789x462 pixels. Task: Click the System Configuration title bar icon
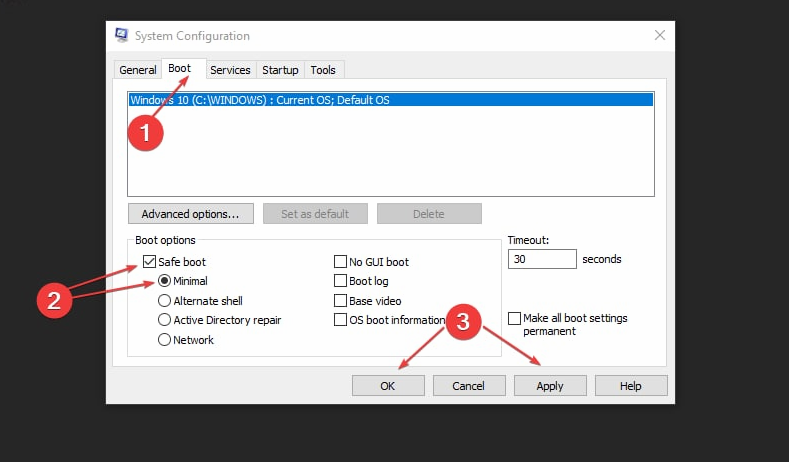121,35
